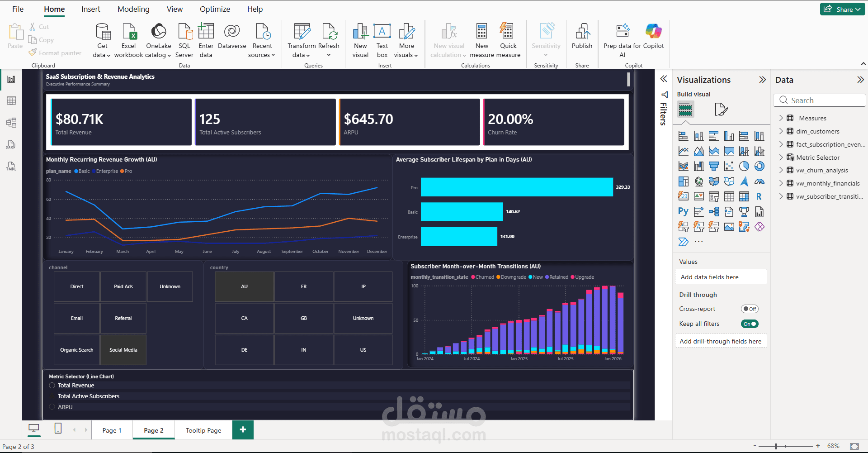Click the Share button
The image size is (868, 453).
click(843, 9)
